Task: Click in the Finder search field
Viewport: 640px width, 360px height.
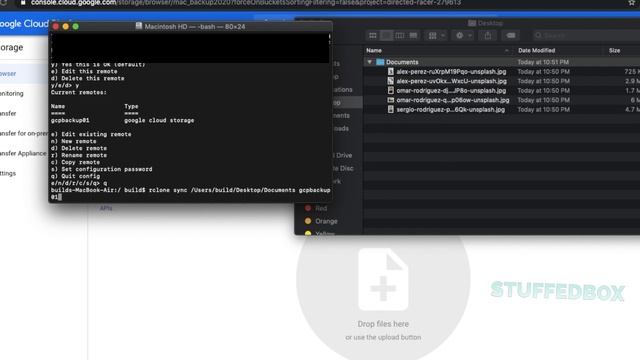Action: tap(586, 36)
